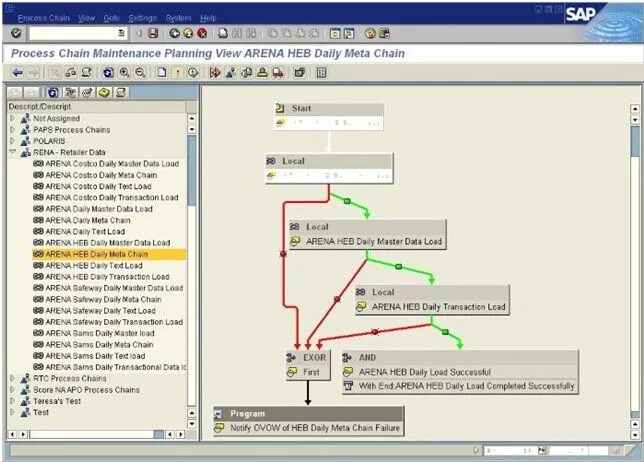Click the red Cancel icon
The width and height of the screenshot is (644, 462).
tap(202, 33)
